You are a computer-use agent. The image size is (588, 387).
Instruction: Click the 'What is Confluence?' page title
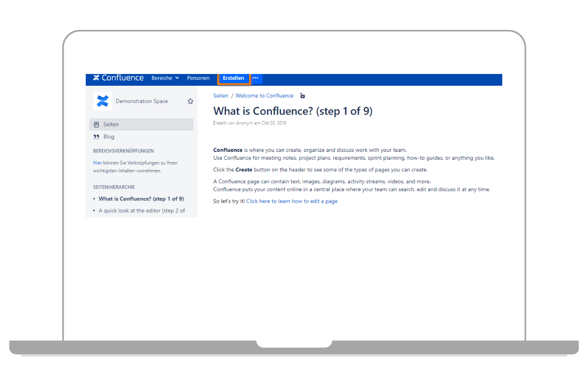tap(293, 111)
